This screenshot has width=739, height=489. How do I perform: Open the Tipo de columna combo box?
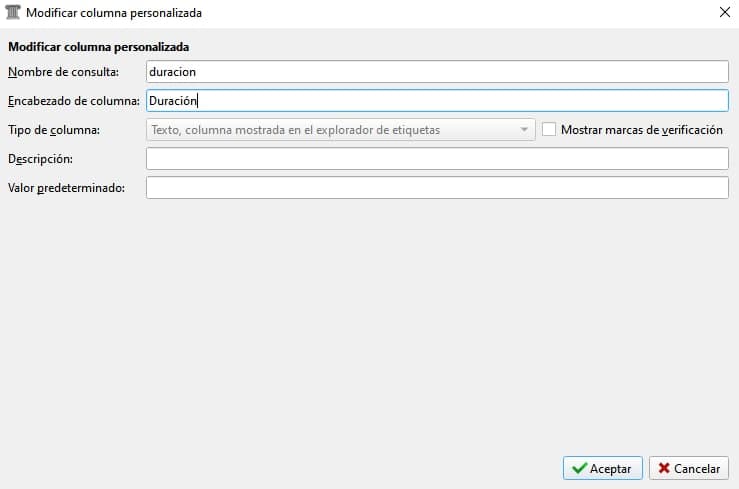click(340, 130)
